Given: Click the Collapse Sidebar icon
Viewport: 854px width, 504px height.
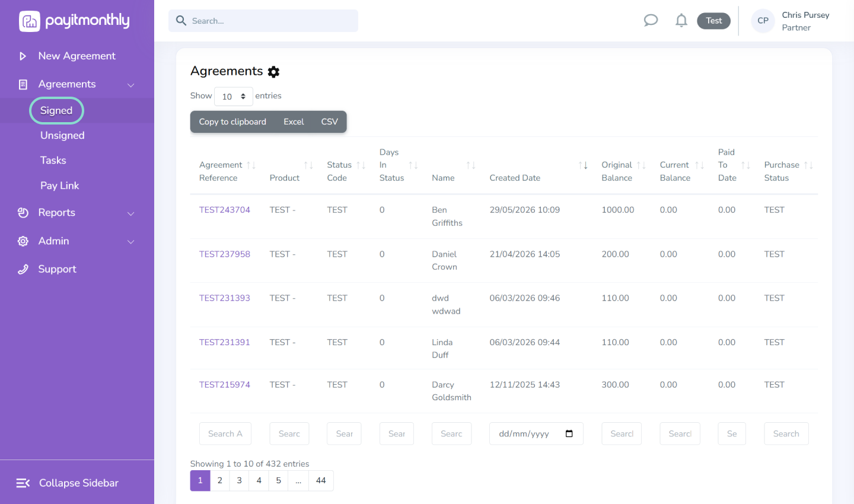Looking at the screenshot, I should (23, 483).
